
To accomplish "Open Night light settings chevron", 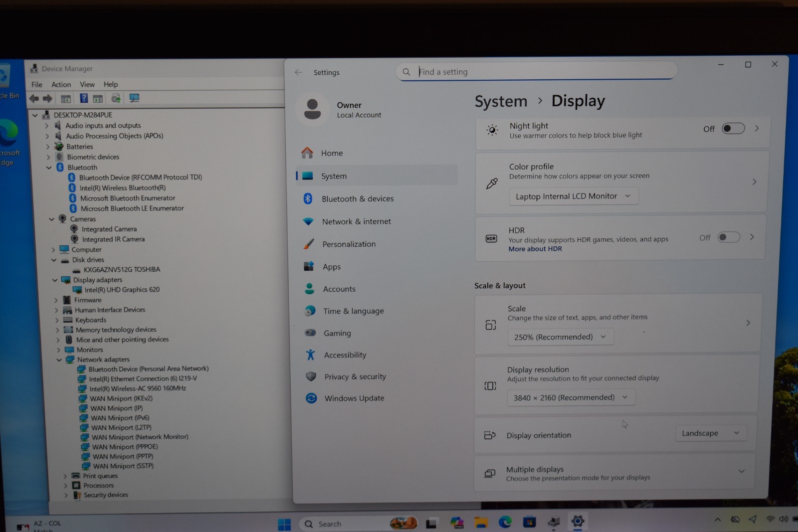I will pyautogui.click(x=757, y=128).
